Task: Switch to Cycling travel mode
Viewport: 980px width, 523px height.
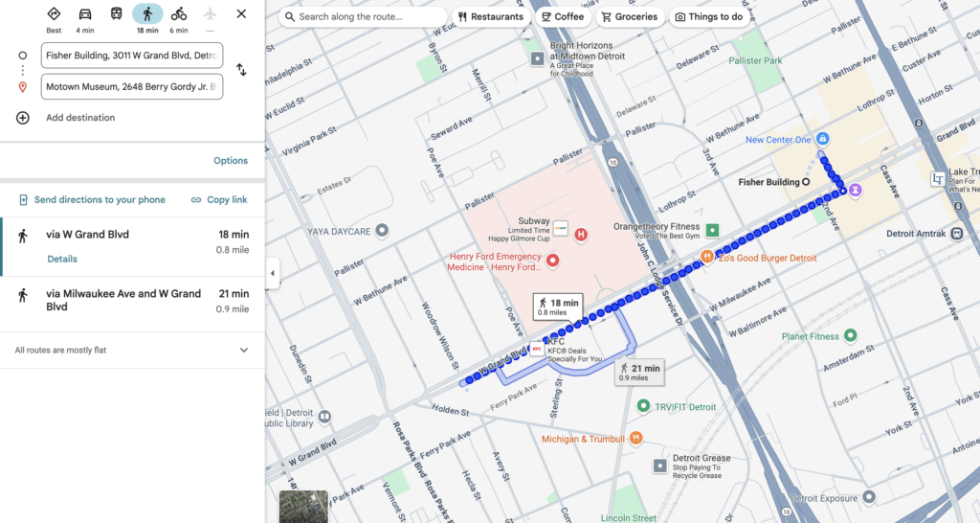Action: pyautogui.click(x=179, y=13)
